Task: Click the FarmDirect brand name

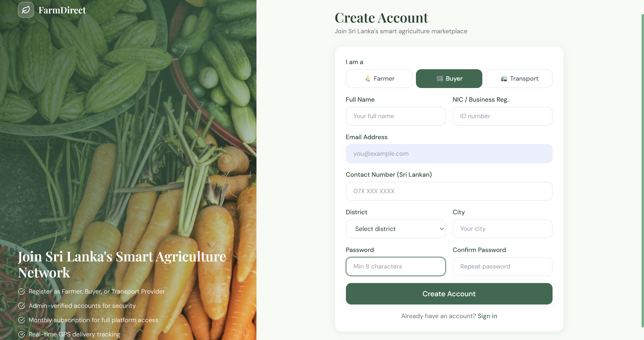Action: (x=62, y=10)
